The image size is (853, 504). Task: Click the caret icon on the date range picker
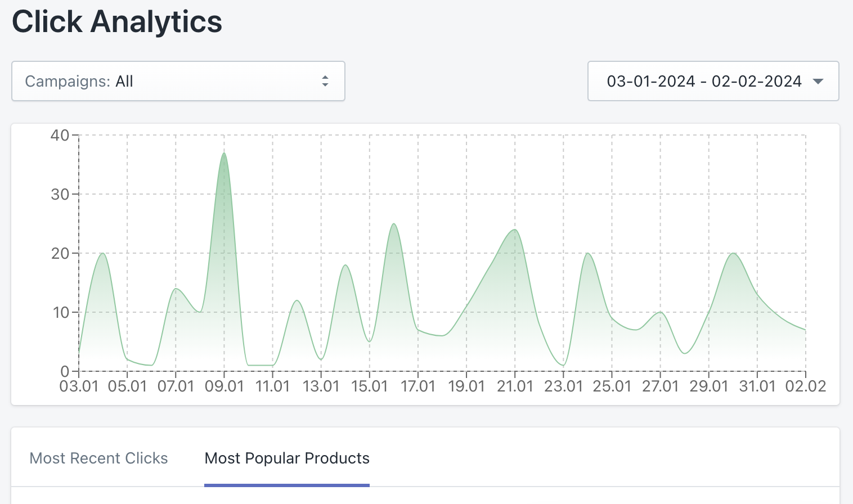click(x=818, y=81)
